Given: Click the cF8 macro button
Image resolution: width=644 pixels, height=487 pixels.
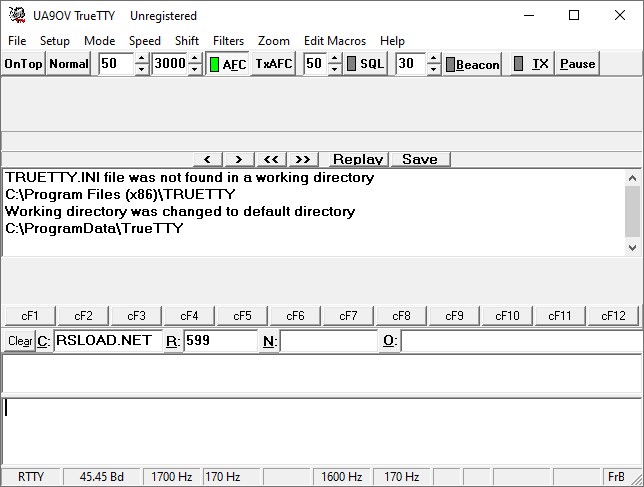Looking at the screenshot, I should [x=401, y=316].
